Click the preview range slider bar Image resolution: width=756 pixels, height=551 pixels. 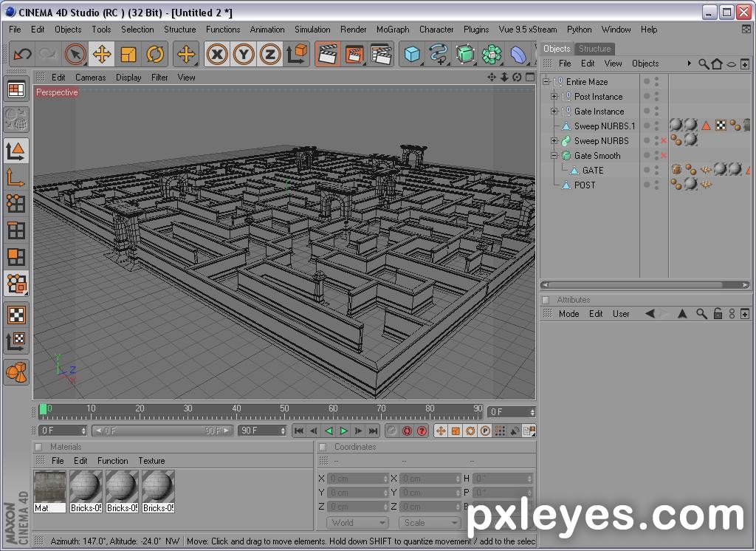click(x=162, y=431)
